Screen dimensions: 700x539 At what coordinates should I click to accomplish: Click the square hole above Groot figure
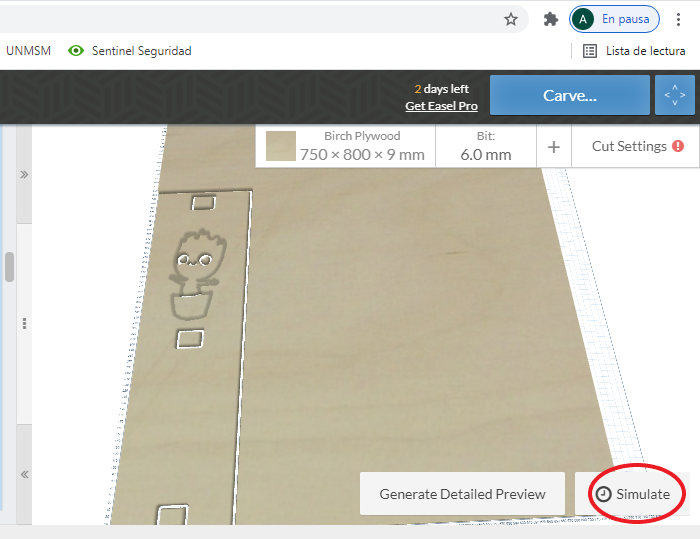coord(204,203)
